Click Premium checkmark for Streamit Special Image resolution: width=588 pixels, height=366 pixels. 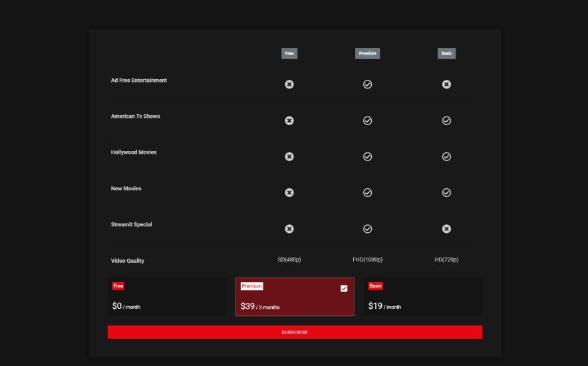tap(367, 229)
